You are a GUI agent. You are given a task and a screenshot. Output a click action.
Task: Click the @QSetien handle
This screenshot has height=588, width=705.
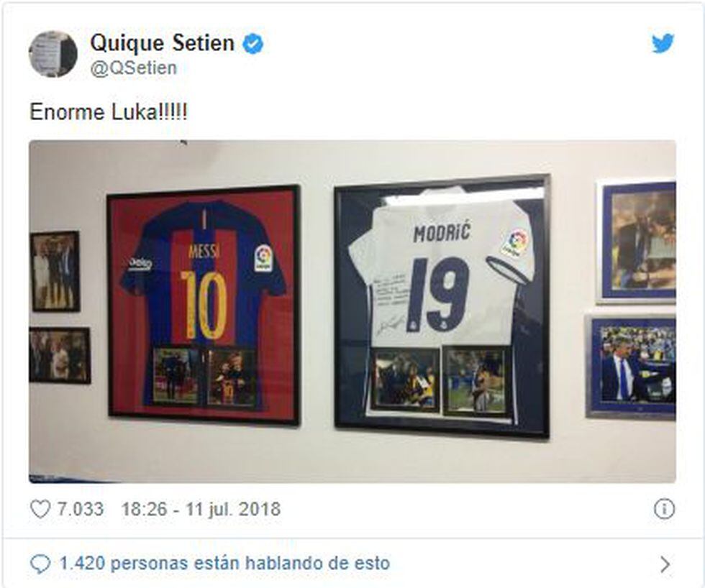(134, 68)
